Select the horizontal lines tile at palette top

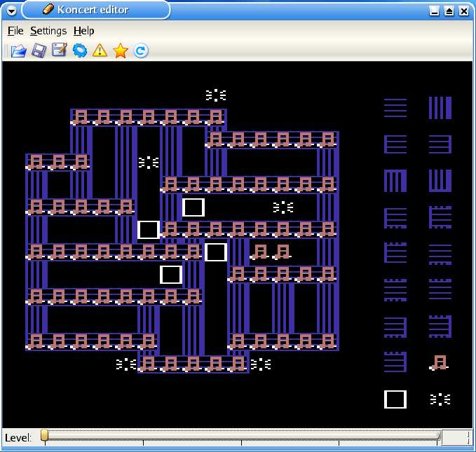(395, 108)
